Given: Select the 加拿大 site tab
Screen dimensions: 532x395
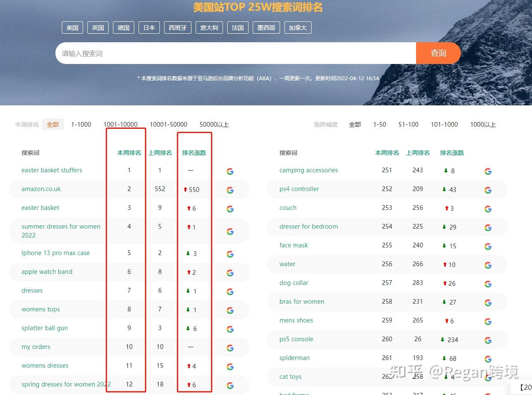Looking at the screenshot, I should pyautogui.click(x=298, y=28).
